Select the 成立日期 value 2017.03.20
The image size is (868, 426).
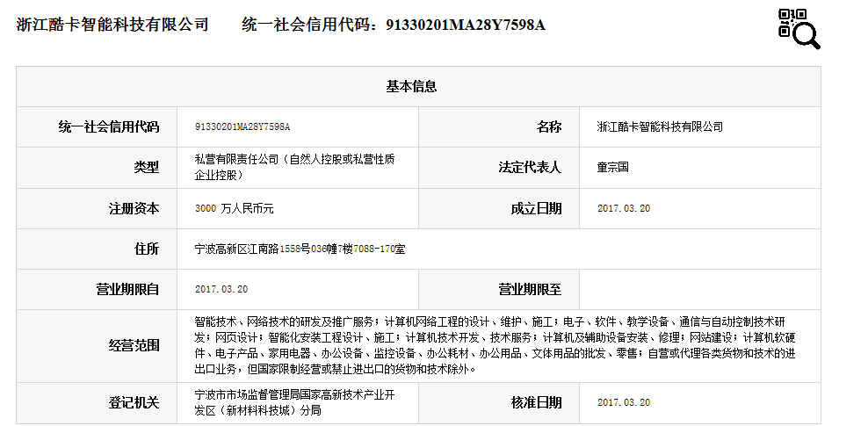[624, 208]
